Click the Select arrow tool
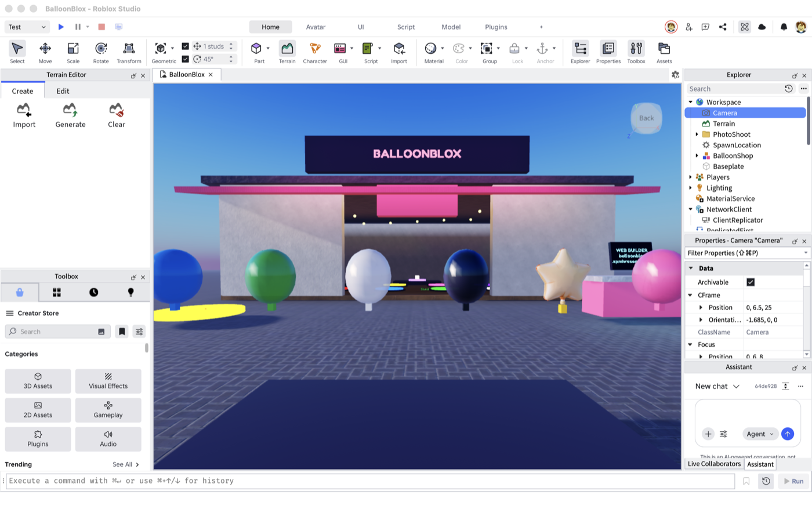The image size is (812, 509). pos(17,52)
